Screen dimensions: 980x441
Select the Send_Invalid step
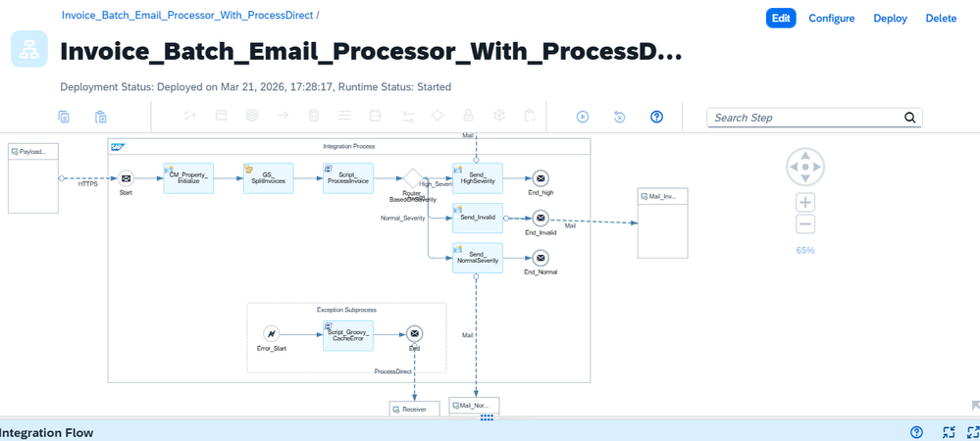pyautogui.click(x=478, y=218)
